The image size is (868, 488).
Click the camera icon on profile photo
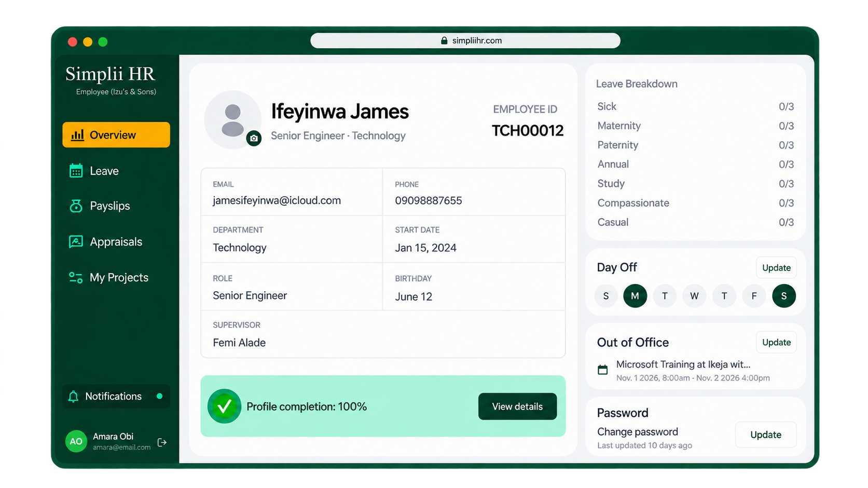click(x=254, y=138)
